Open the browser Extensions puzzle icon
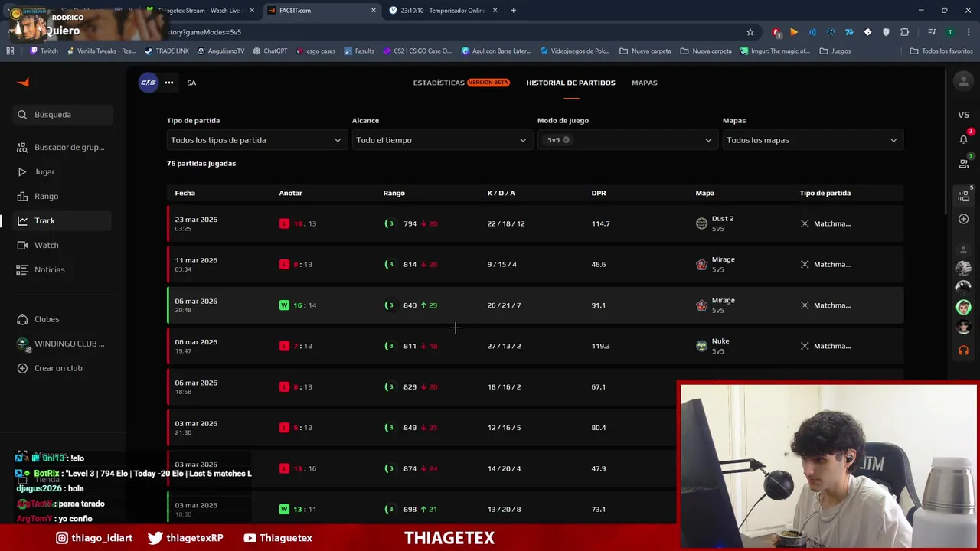Image resolution: width=980 pixels, height=551 pixels. click(904, 32)
